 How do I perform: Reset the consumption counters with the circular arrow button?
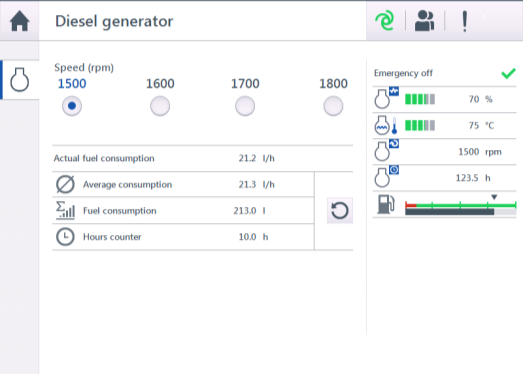tap(340, 211)
